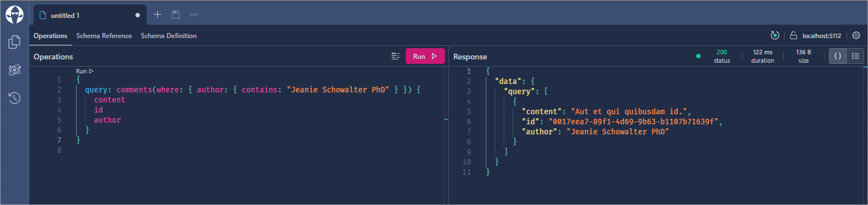
Task: Click the Run code lens above the query
Action: pyautogui.click(x=85, y=71)
